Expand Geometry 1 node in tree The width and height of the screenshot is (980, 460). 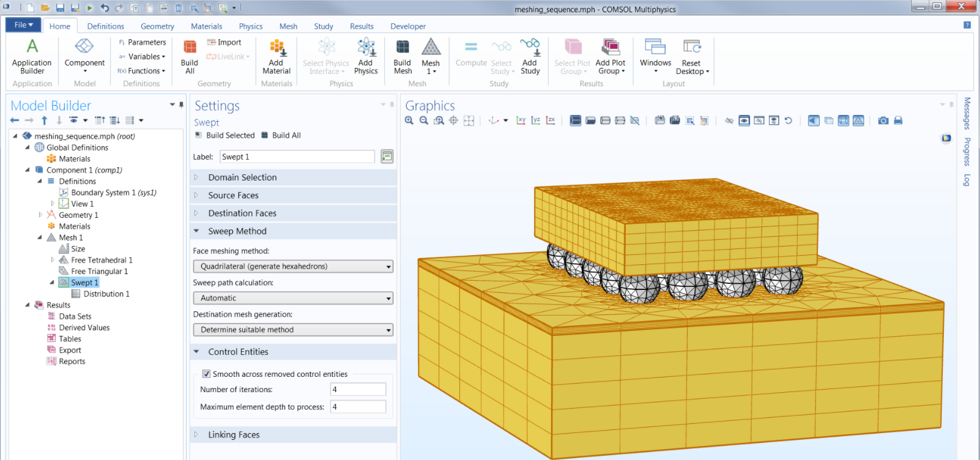40,215
